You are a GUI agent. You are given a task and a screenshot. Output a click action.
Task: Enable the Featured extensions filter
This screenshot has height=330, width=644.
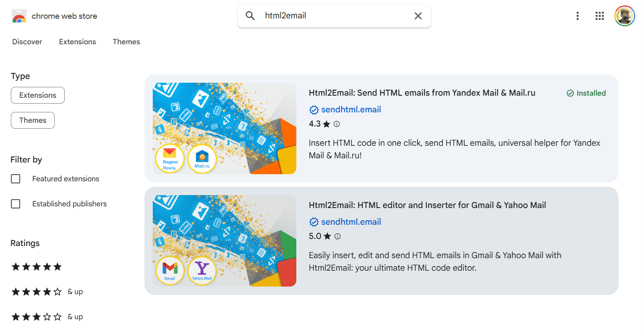coord(15,178)
